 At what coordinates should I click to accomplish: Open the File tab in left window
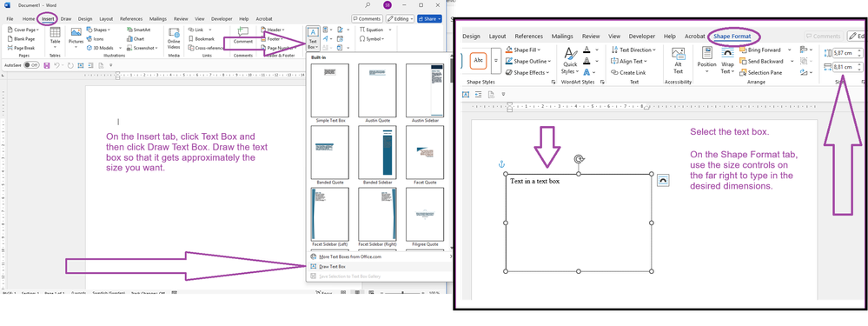[x=10, y=19]
